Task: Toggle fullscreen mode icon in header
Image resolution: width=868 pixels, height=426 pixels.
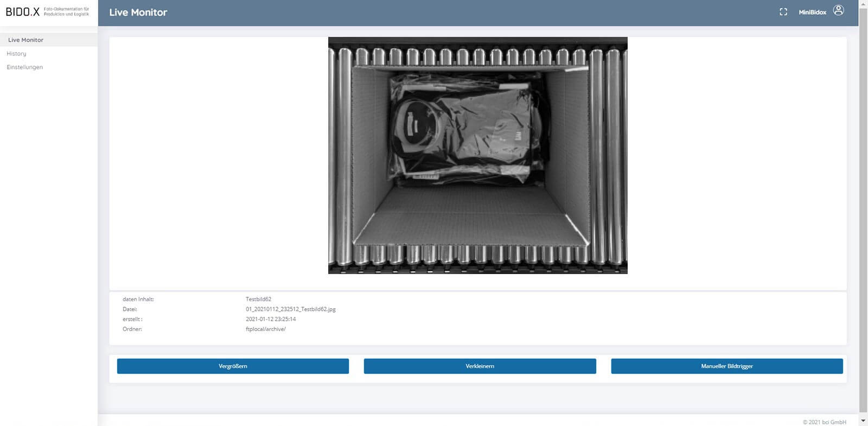Action: pyautogui.click(x=783, y=12)
